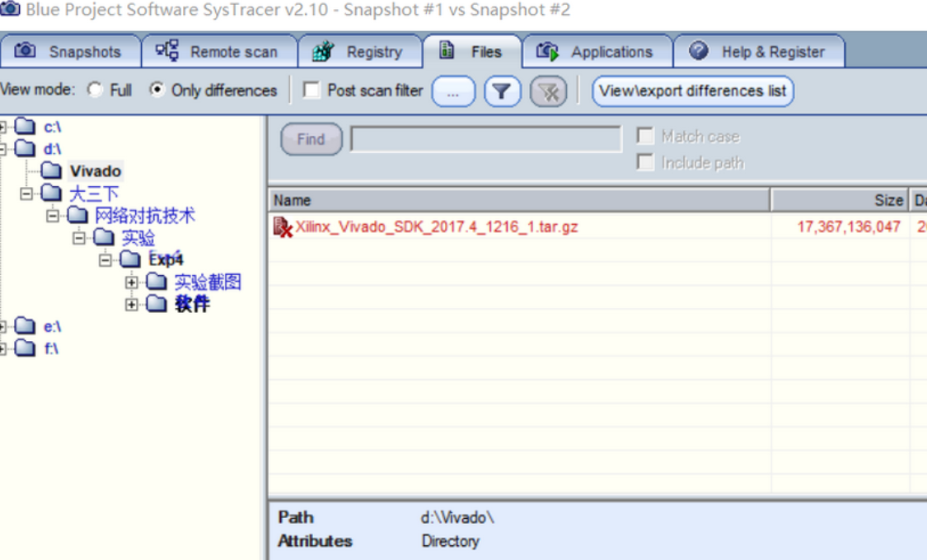The image size is (927, 560).
Task: Toggle the Match case checkbox
Action: pyautogui.click(x=645, y=136)
